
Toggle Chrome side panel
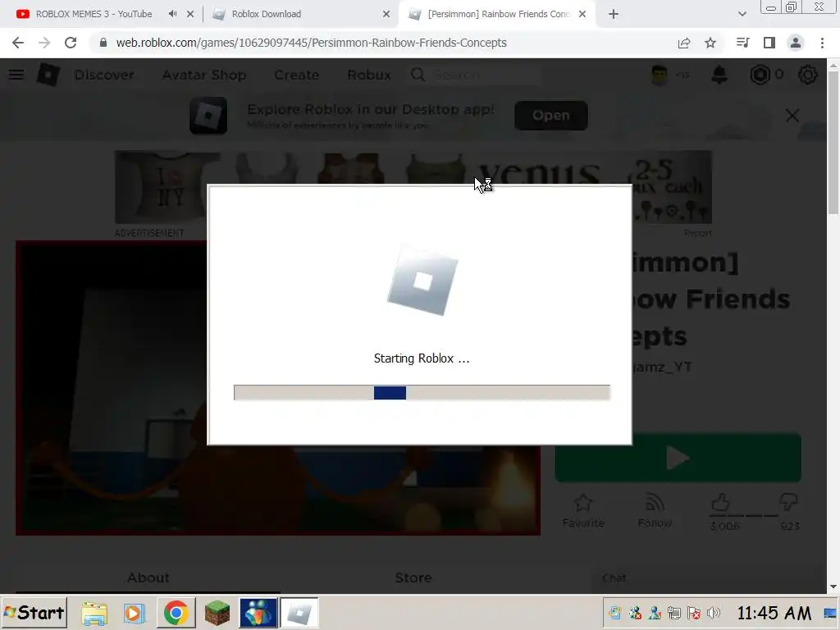(769, 43)
